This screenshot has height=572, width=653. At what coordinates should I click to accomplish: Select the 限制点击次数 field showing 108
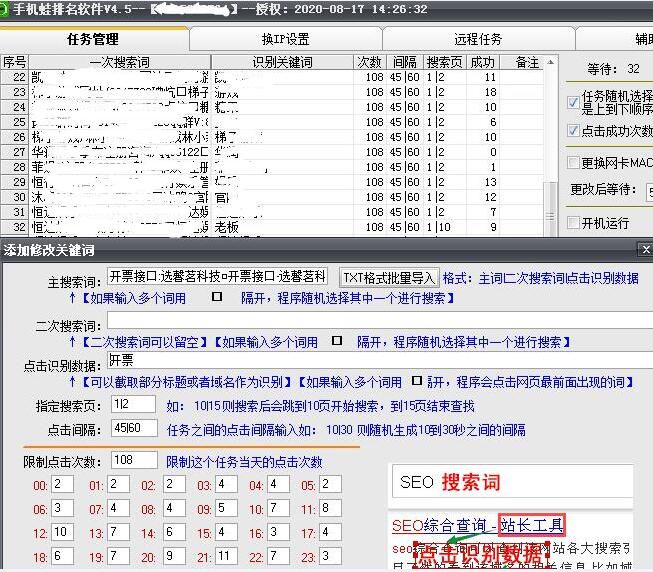pyautogui.click(x=132, y=461)
